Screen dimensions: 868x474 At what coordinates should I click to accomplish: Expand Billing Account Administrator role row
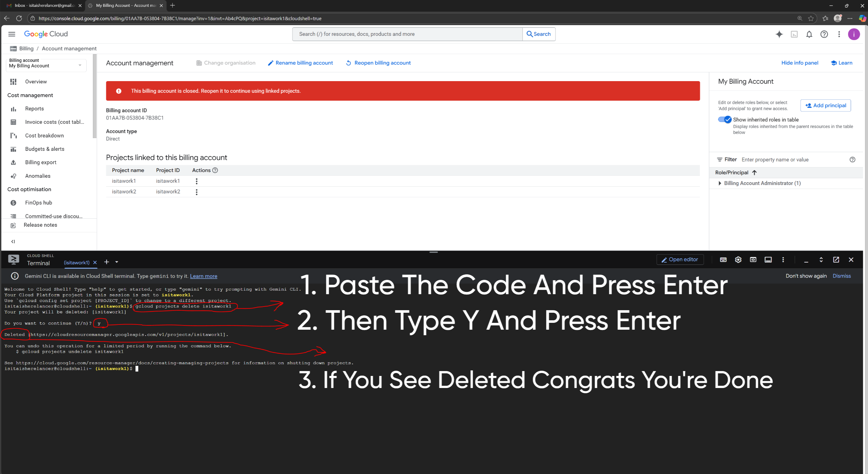[720, 183]
